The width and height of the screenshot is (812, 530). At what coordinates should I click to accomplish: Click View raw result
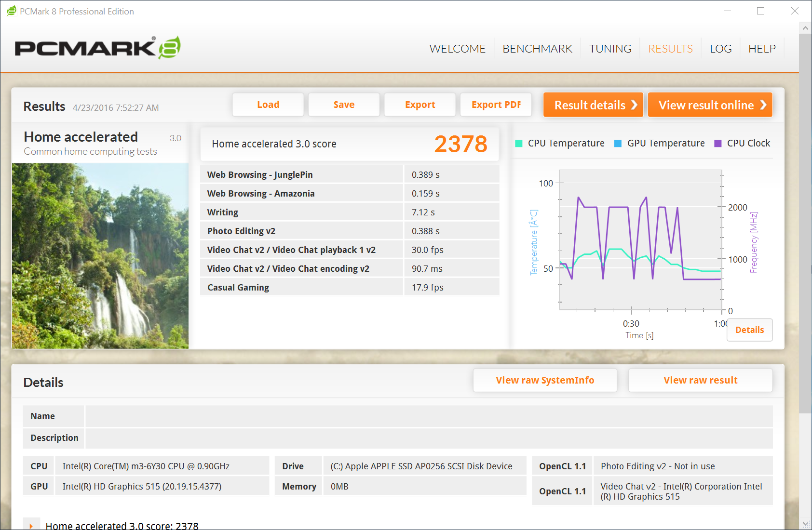[x=701, y=380]
